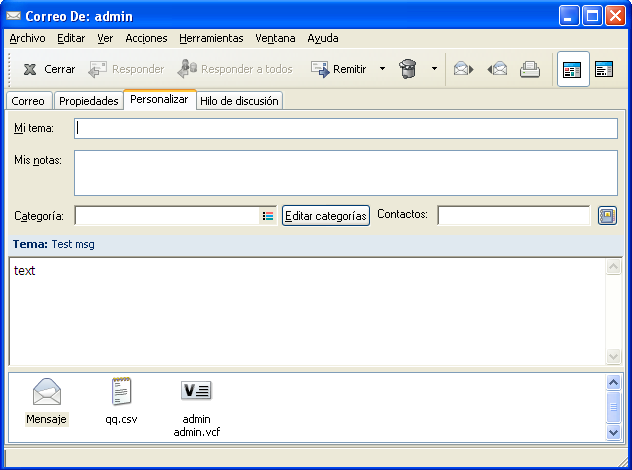Select the Personalizar tab
This screenshot has height=470, width=632.
click(x=159, y=100)
